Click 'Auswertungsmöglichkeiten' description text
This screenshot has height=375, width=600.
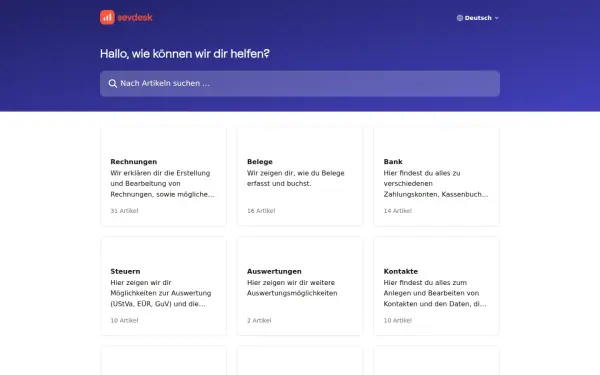[292, 293]
